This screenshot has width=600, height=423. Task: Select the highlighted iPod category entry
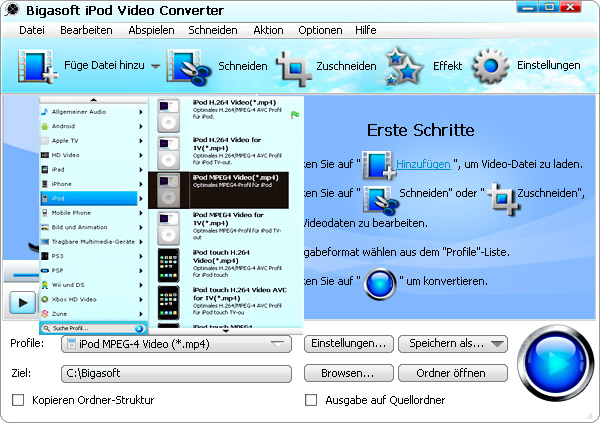(89, 198)
